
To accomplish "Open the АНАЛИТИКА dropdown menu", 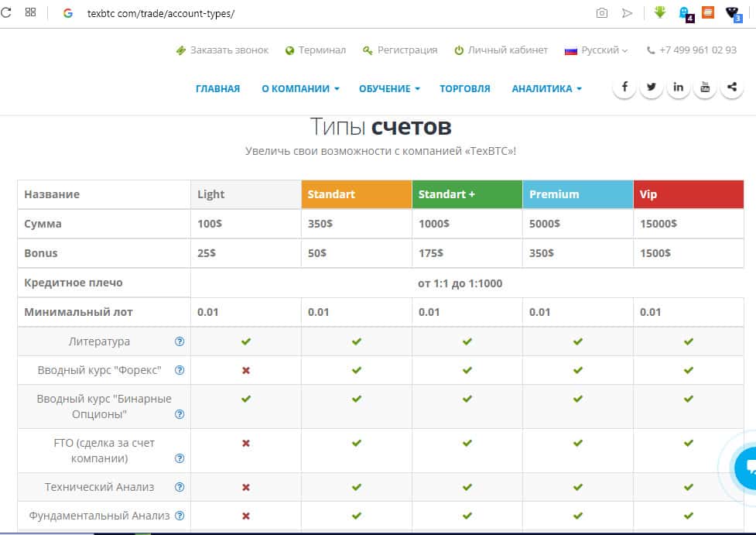I will (x=546, y=89).
